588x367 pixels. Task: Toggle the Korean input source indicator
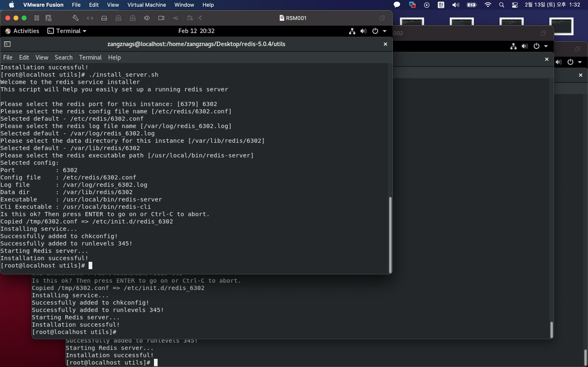point(441,5)
